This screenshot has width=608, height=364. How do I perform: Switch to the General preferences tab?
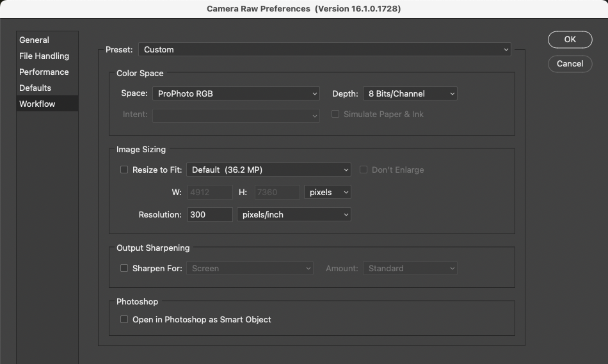[35, 40]
